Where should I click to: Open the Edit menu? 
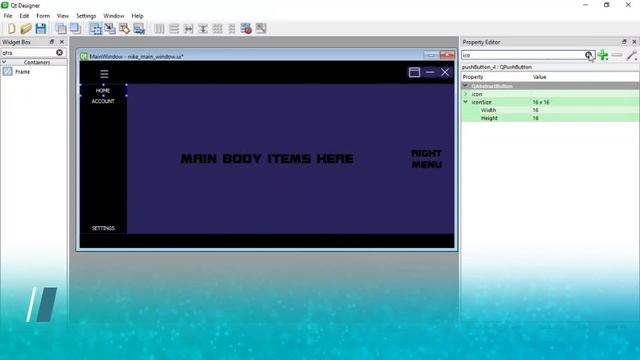coord(24,16)
